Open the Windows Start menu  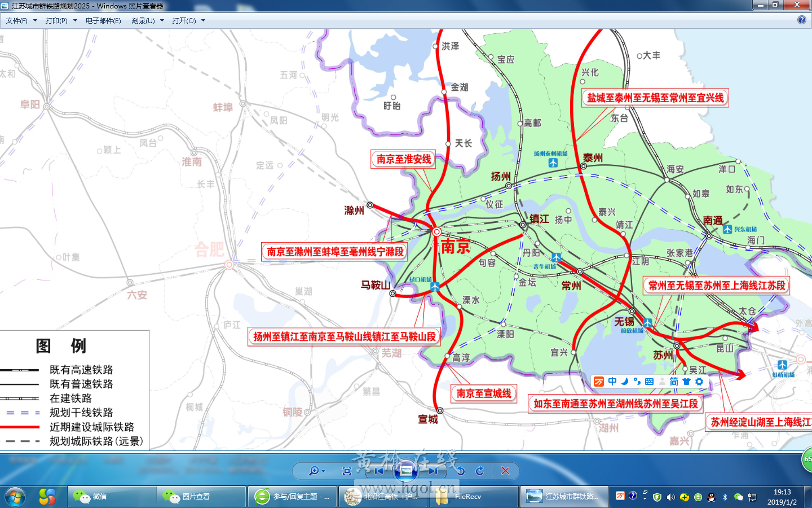point(15,497)
